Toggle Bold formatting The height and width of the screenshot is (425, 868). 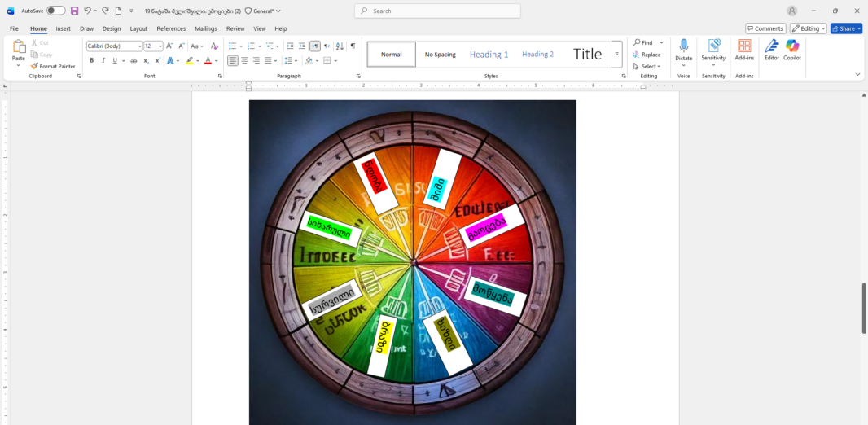[92, 60]
